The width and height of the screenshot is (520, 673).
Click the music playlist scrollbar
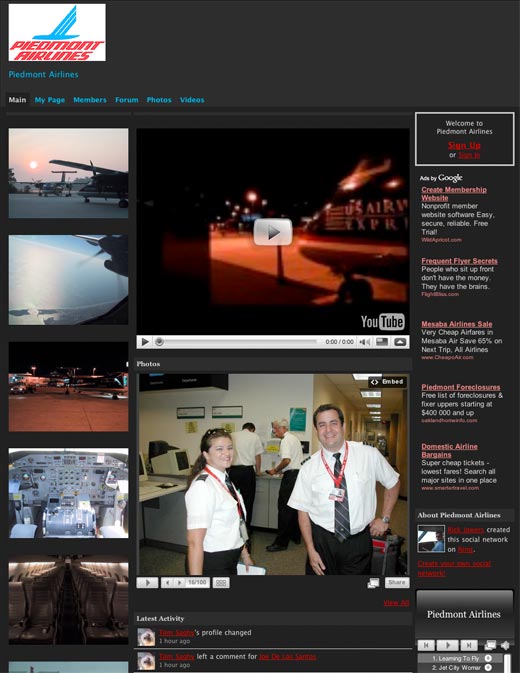(508, 663)
